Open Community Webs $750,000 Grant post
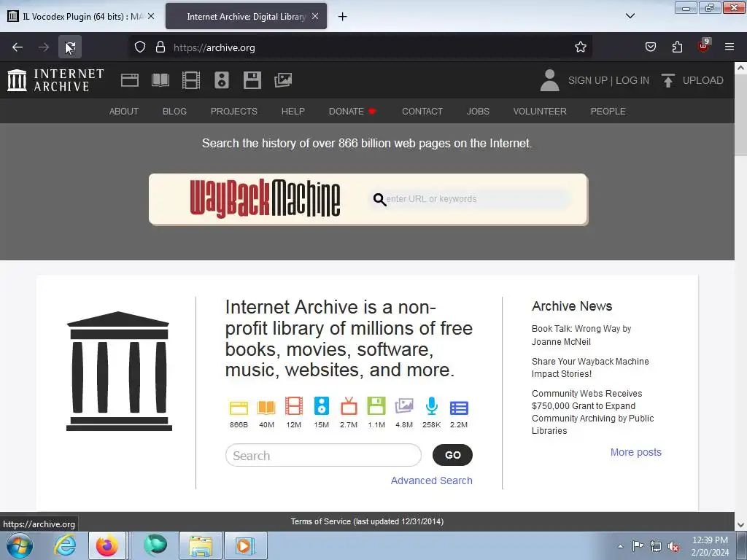The image size is (747, 560). pos(592,412)
